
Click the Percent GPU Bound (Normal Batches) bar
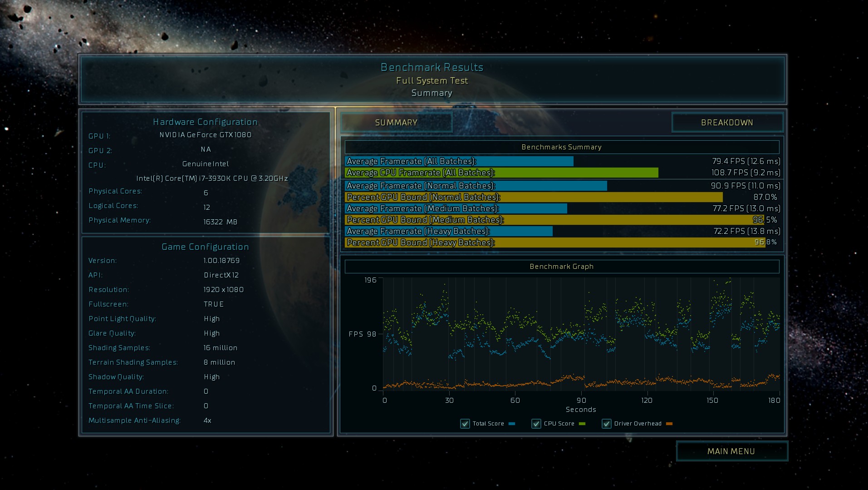533,197
